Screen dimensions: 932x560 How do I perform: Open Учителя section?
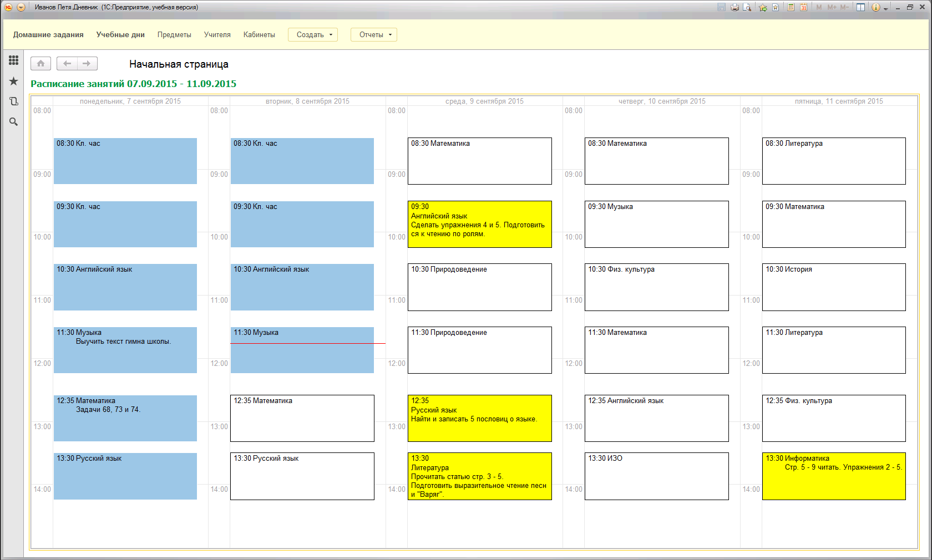[x=217, y=34]
